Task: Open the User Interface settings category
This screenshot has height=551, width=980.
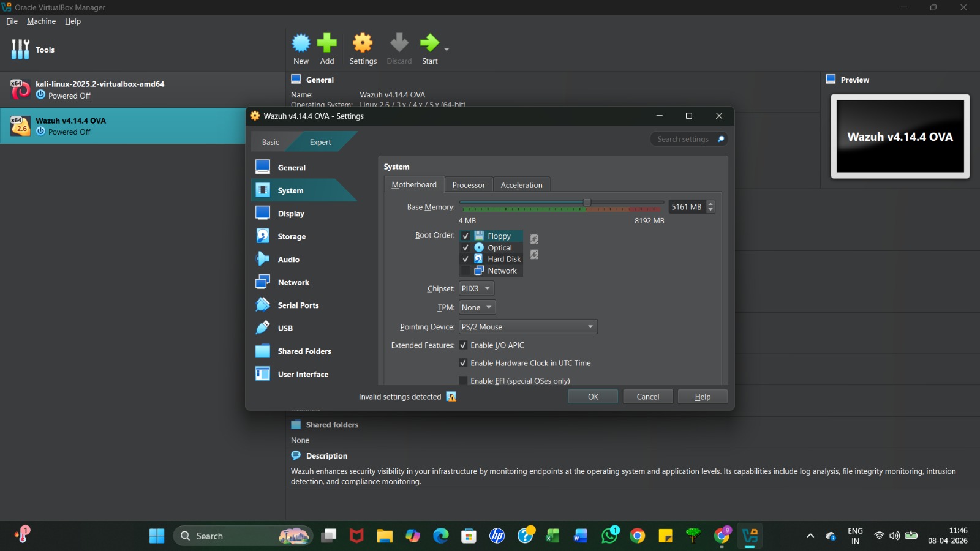Action: 304,374
